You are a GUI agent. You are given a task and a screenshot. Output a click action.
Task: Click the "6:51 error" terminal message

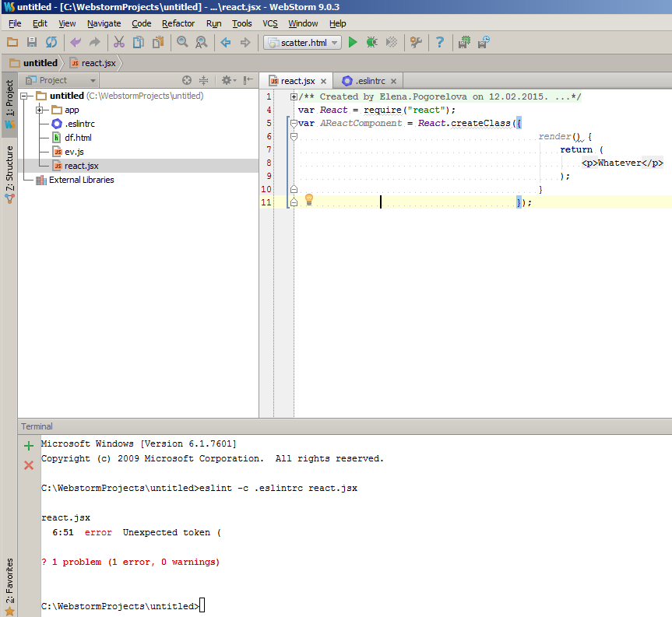pos(82,532)
